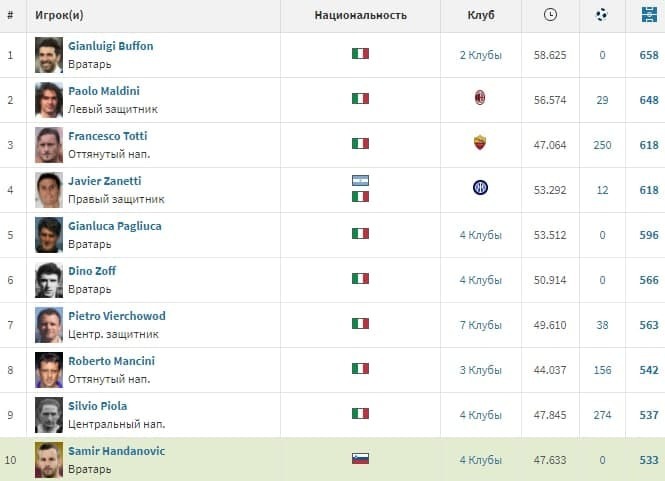Sort by the 'Национальность' column header
Screen dimensions: 665x481
pos(360,15)
